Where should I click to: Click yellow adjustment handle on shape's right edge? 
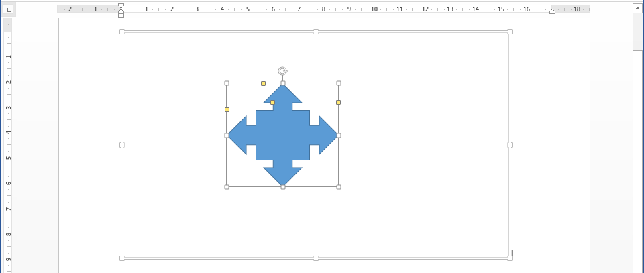tap(338, 102)
